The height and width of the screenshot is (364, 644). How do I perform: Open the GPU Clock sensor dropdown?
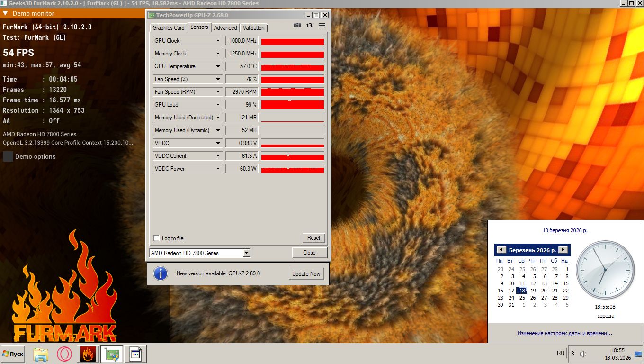click(x=218, y=41)
